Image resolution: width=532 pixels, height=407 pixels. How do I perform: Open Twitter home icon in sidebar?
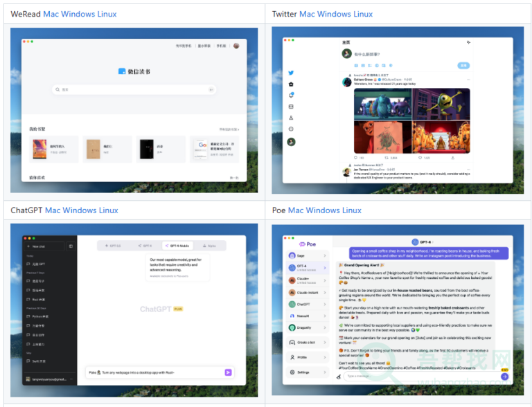[291, 84]
